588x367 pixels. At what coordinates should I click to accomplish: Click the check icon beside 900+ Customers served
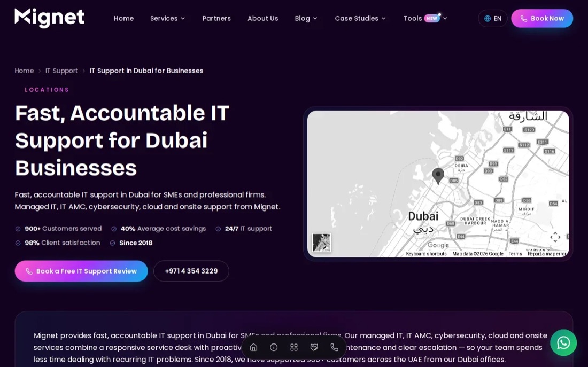click(x=18, y=229)
